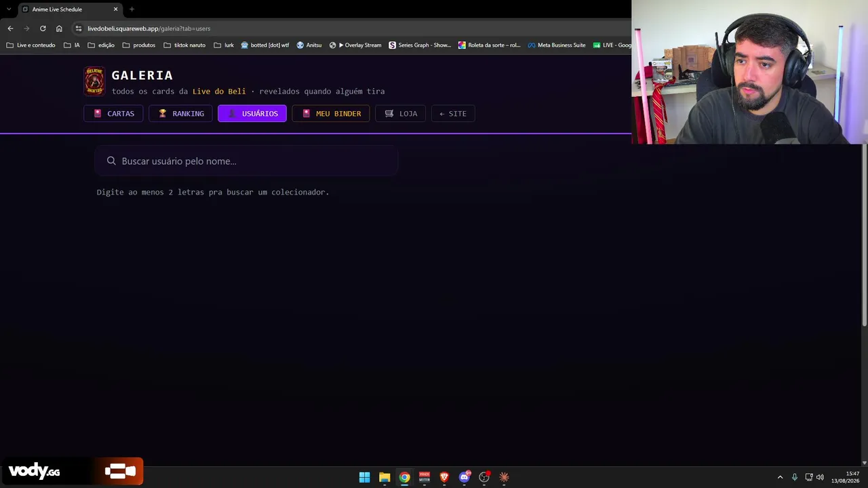Open the Meu Binder tab
The width and height of the screenshot is (868, 488).
click(x=331, y=113)
